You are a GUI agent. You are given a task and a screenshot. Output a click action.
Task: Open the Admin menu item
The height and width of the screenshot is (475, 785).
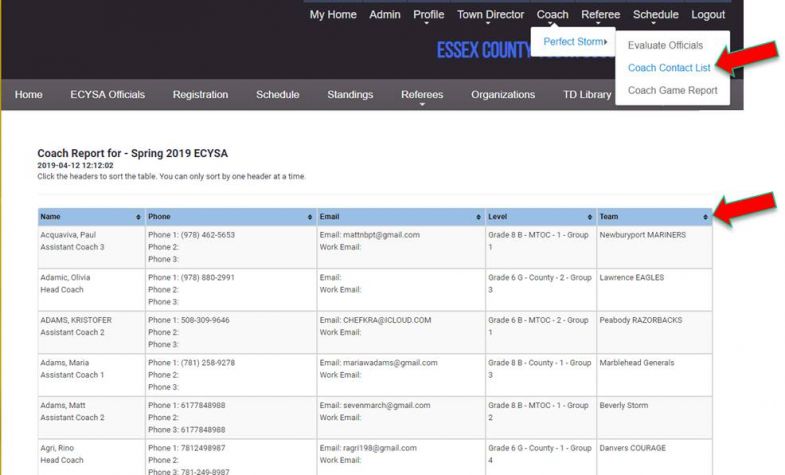click(x=384, y=15)
